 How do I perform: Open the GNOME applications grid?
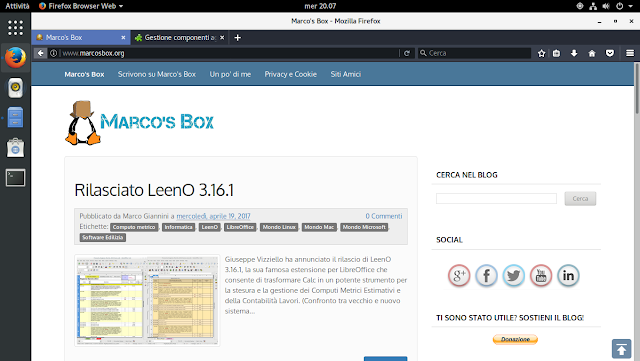(x=16, y=28)
